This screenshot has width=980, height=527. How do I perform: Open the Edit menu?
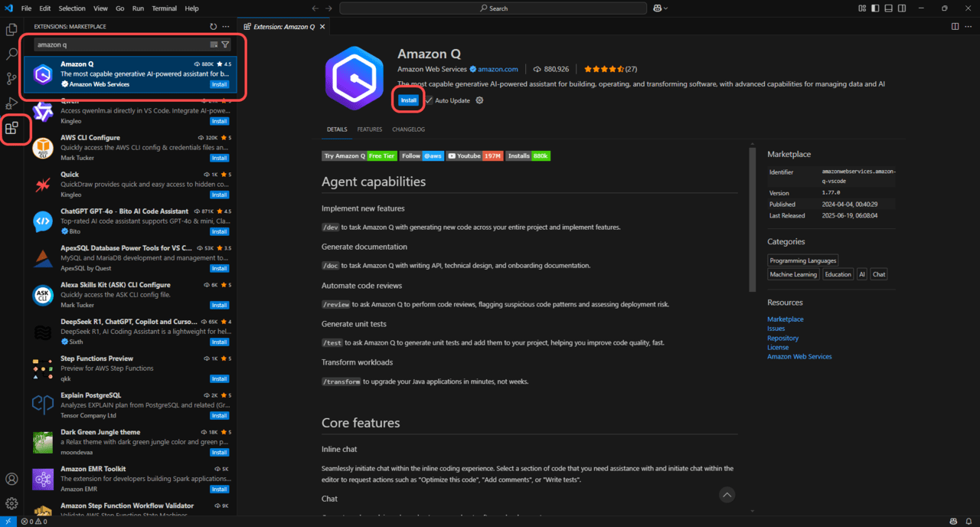(x=45, y=8)
